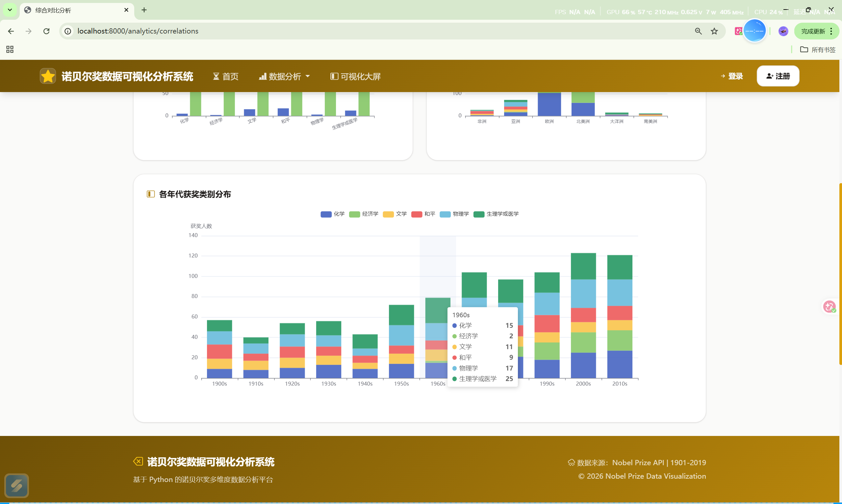Click the 登录 login link
This screenshot has width=842, height=504.
click(731, 76)
